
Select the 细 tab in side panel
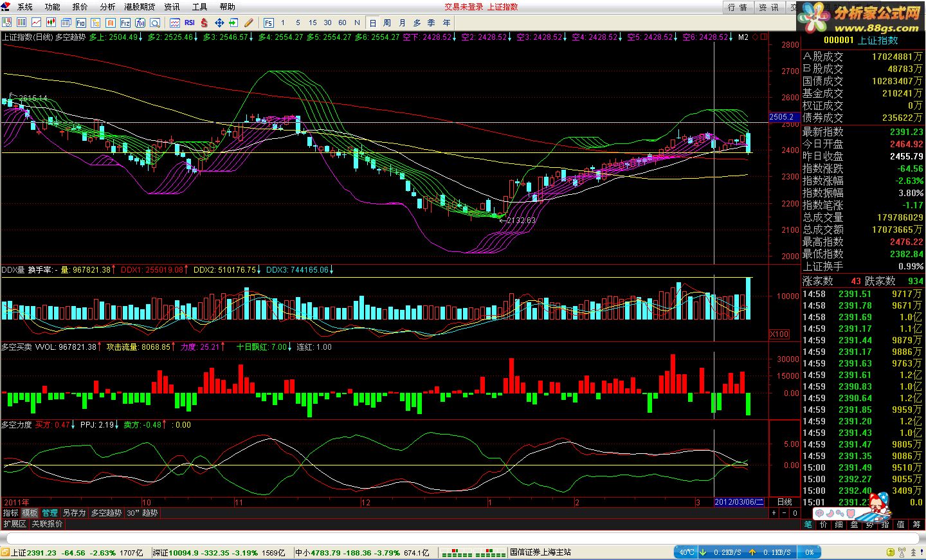coord(839,525)
